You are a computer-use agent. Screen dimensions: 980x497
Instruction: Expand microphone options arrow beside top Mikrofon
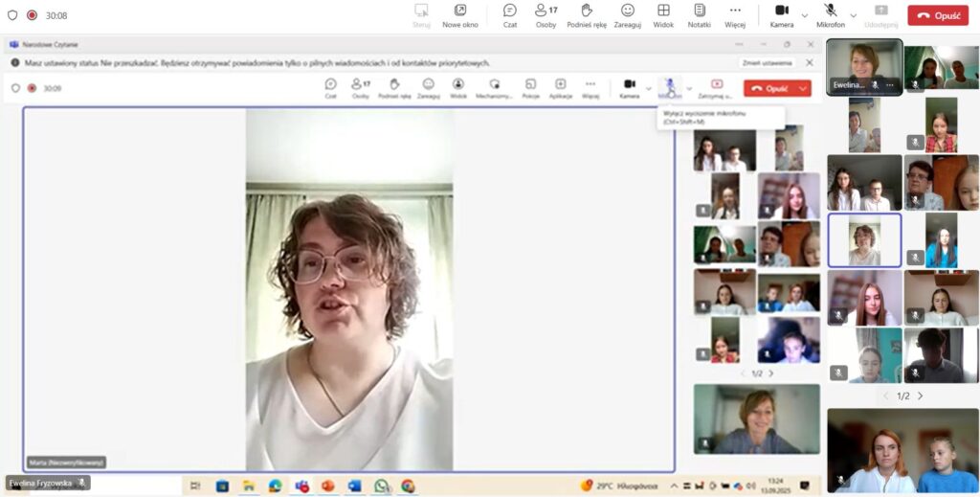click(854, 15)
